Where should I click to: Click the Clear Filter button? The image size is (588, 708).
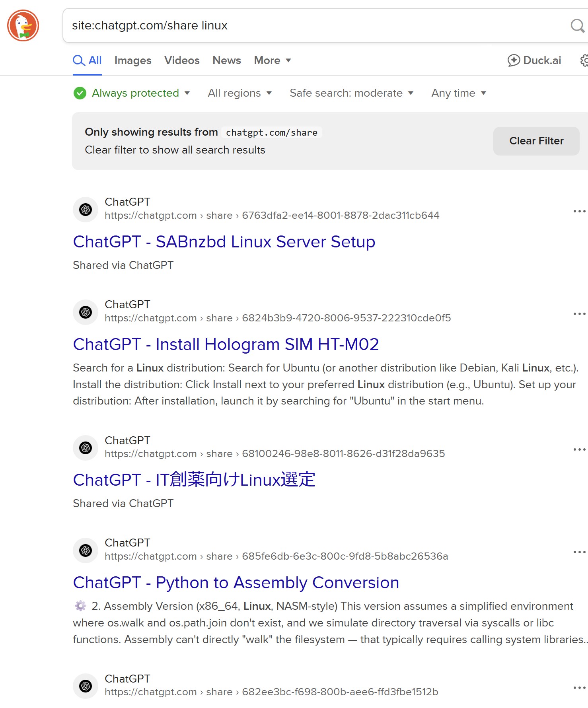536,141
